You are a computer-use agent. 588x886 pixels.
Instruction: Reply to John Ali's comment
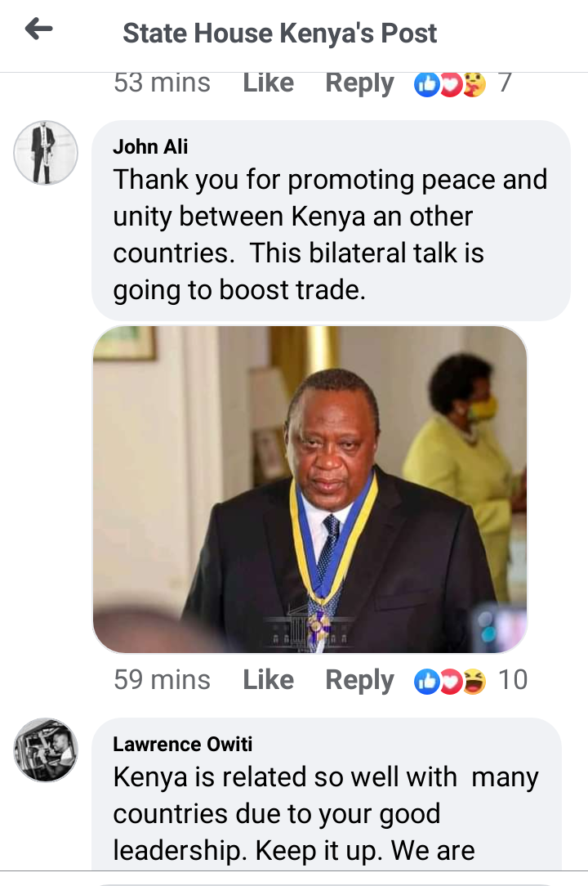pos(360,681)
